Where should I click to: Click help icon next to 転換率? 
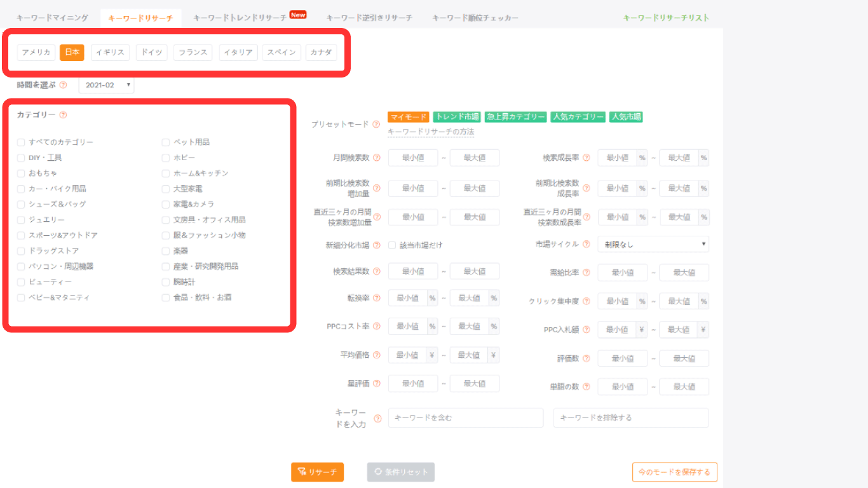pos(377,298)
